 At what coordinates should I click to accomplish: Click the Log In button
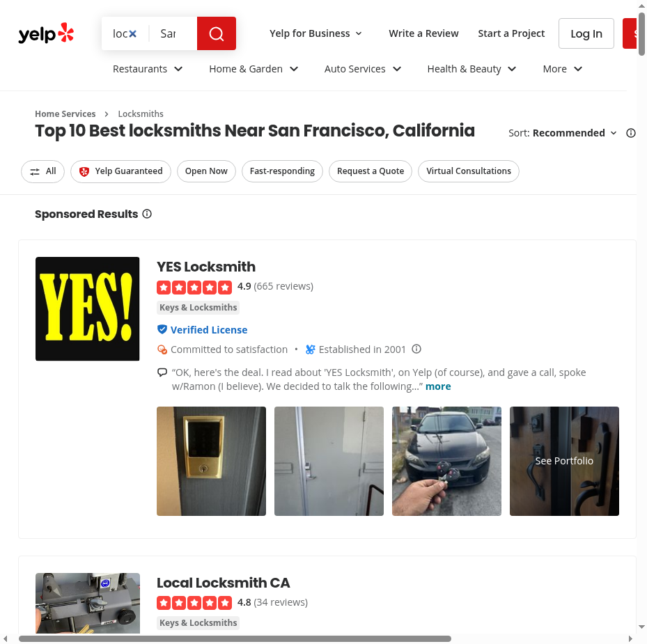point(586,33)
